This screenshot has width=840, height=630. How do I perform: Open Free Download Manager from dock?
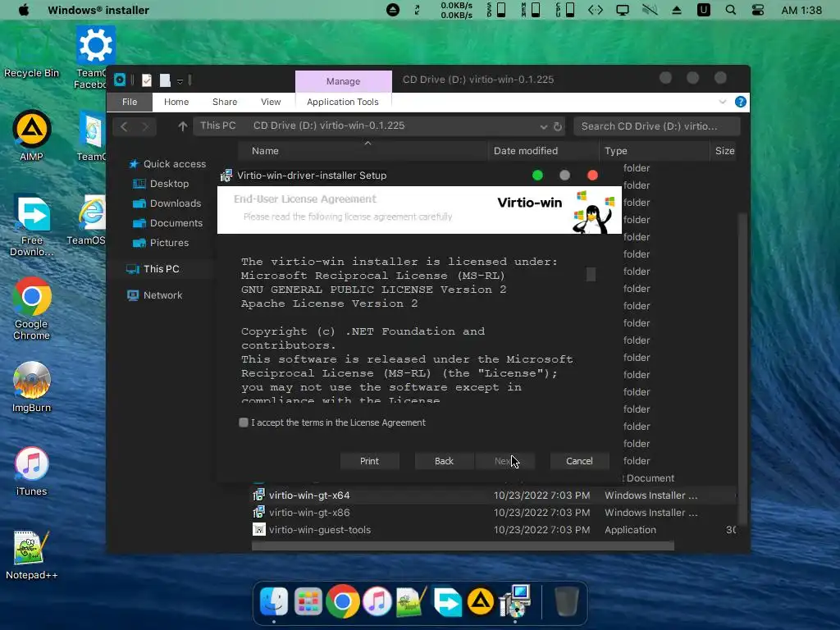447,602
